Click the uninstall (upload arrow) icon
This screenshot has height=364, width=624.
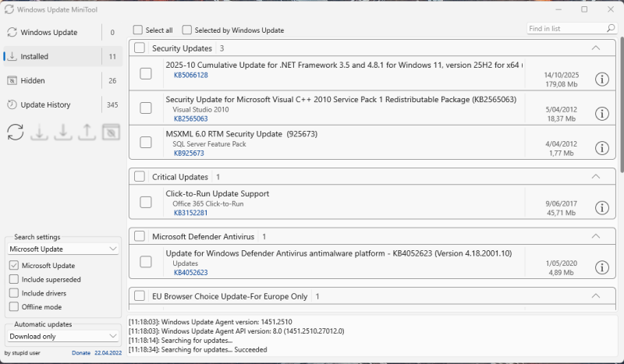point(87,132)
